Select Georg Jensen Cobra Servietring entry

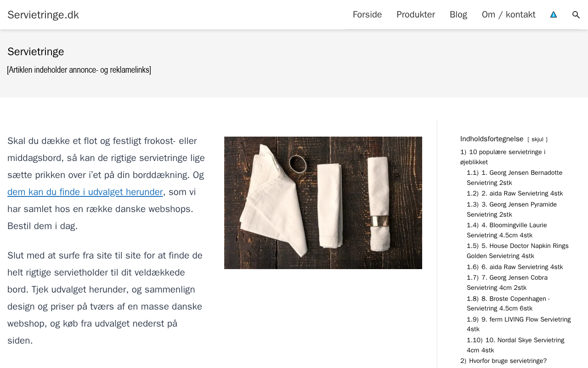tap(507, 282)
